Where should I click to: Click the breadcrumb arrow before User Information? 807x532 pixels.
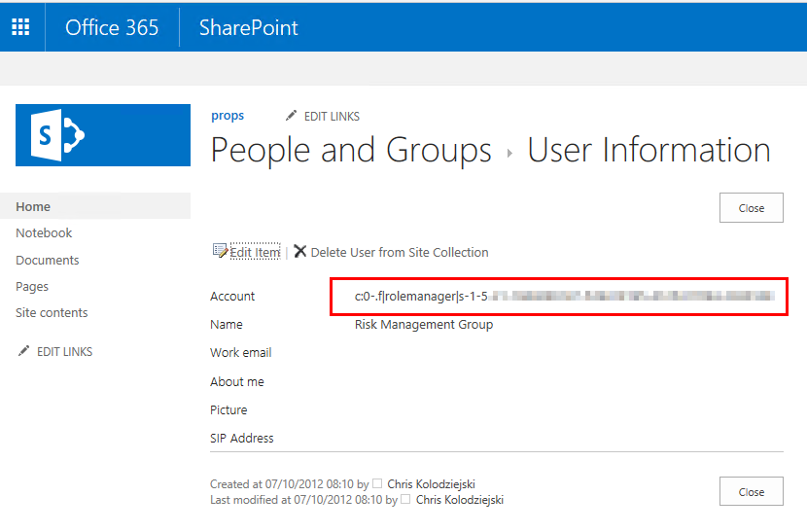click(x=509, y=154)
